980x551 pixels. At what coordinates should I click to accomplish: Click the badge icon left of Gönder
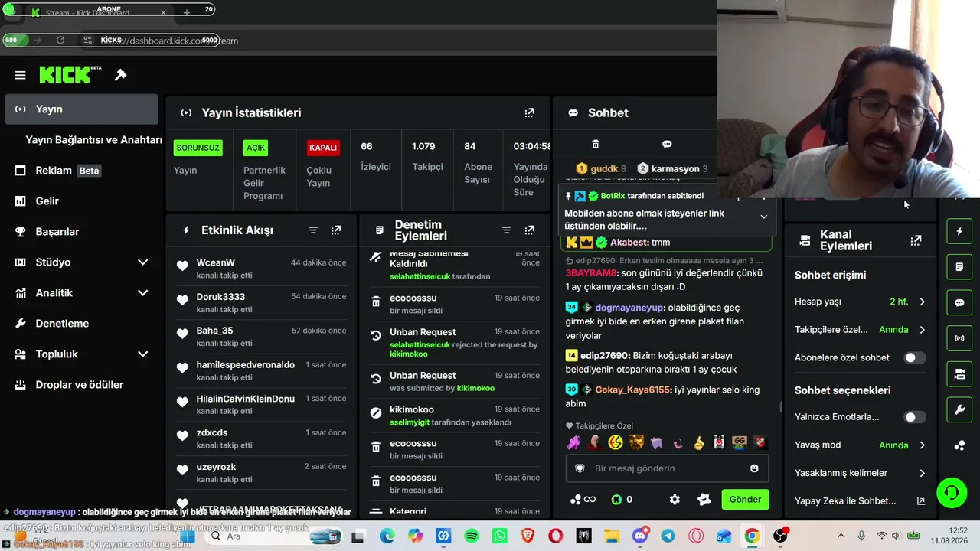pyautogui.click(x=704, y=500)
